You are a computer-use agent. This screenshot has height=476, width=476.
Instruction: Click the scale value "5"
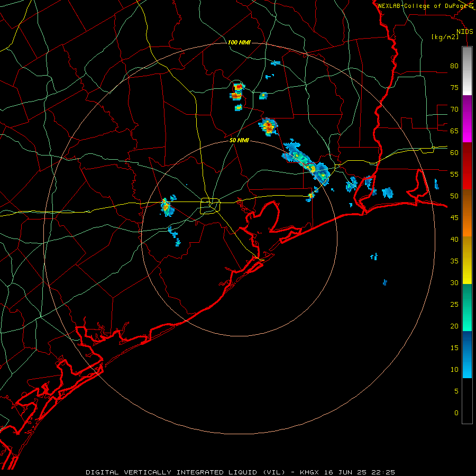456,391
